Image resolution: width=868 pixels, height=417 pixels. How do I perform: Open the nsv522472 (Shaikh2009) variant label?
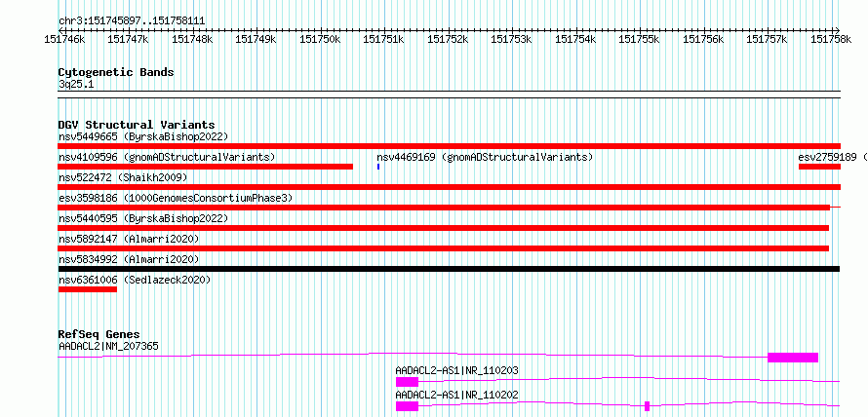(123, 177)
